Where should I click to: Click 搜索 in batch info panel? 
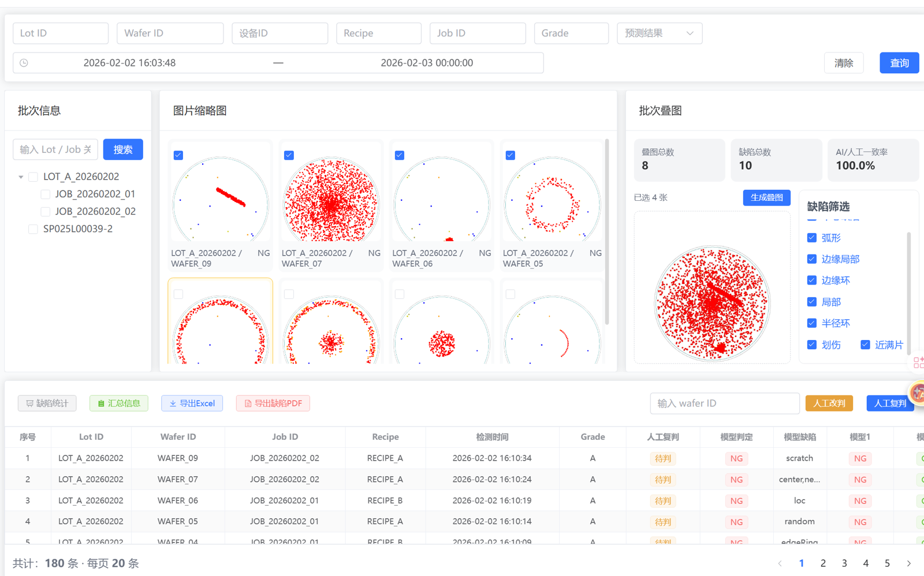tap(123, 149)
